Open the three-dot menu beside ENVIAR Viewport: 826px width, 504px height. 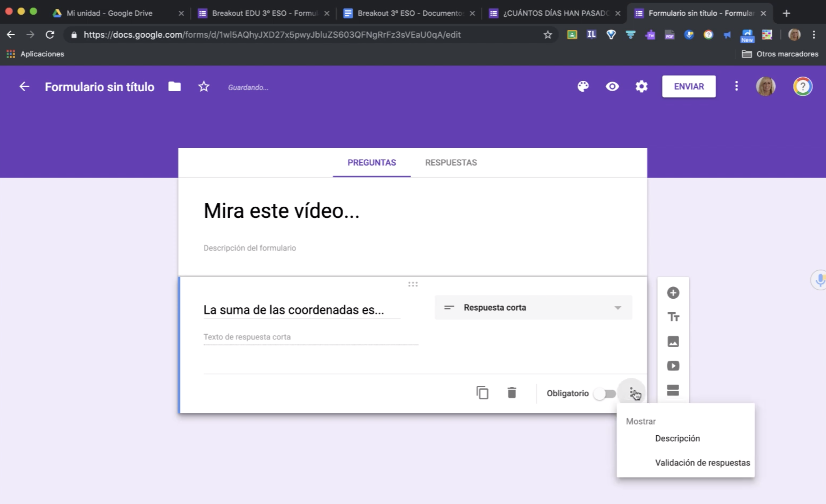[x=736, y=86]
